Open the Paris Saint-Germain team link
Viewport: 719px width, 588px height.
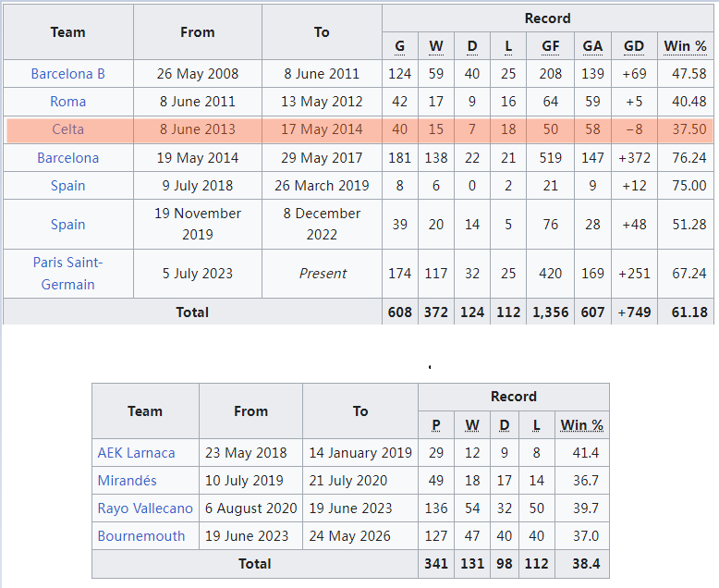tap(67, 274)
